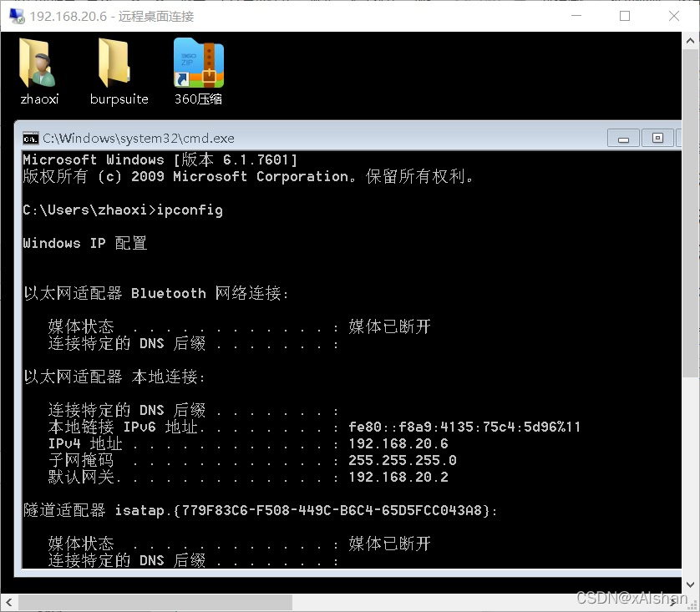Open the zhaoxi folder on the desktop
The image size is (700, 612).
click(x=38, y=73)
